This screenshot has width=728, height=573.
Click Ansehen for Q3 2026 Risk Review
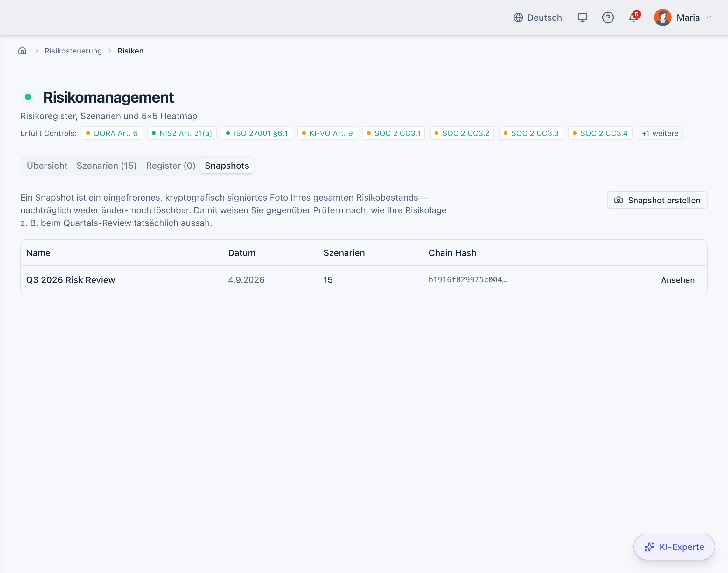click(678, 280)
